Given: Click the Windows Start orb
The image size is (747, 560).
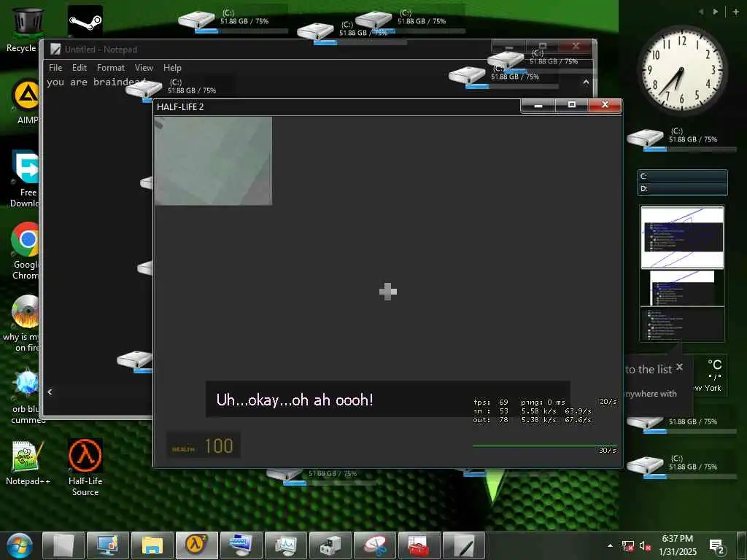Looking at the screenshot, I should 20,545.
